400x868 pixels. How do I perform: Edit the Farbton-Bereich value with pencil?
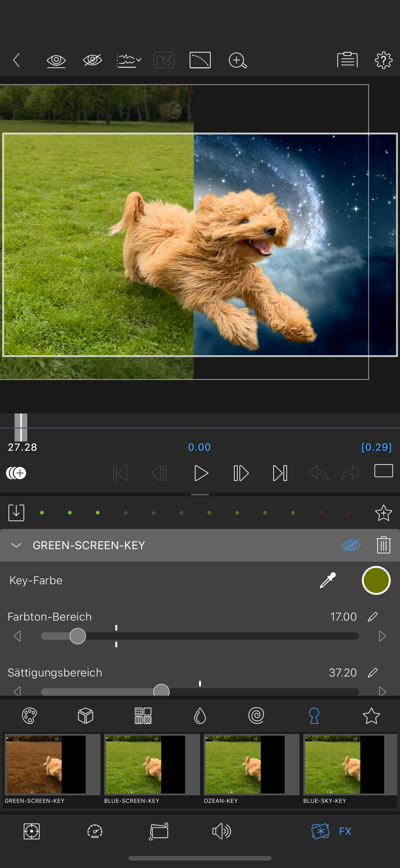373,617
